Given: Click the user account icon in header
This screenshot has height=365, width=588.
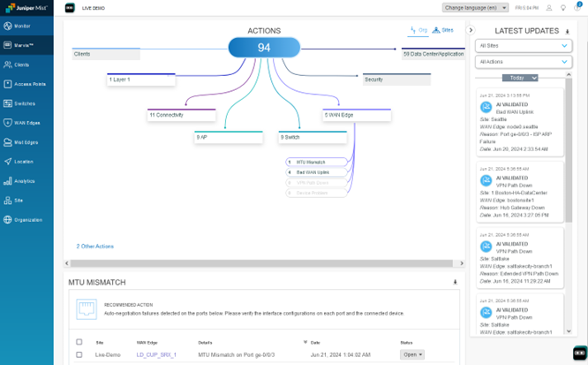Looking at the screenshot, I should coord(549,8).
